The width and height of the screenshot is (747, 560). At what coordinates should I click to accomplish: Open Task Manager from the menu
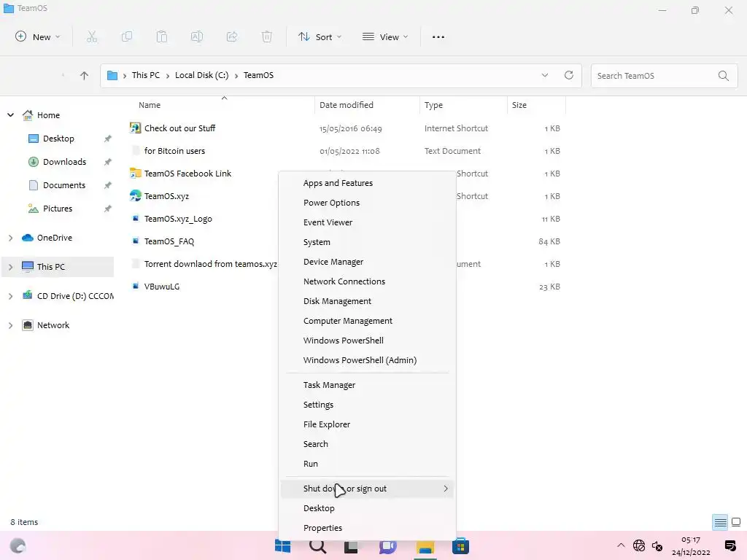[x=367, y=385]
